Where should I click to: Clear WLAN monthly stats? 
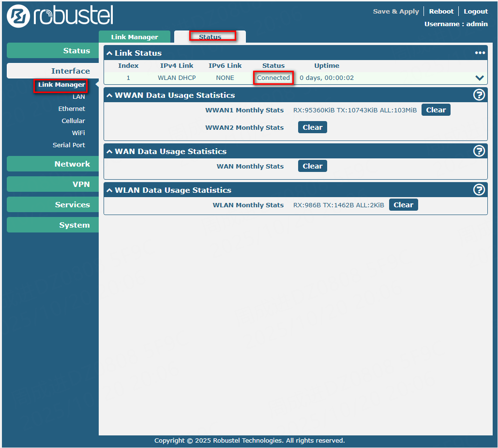coord(403,205)
